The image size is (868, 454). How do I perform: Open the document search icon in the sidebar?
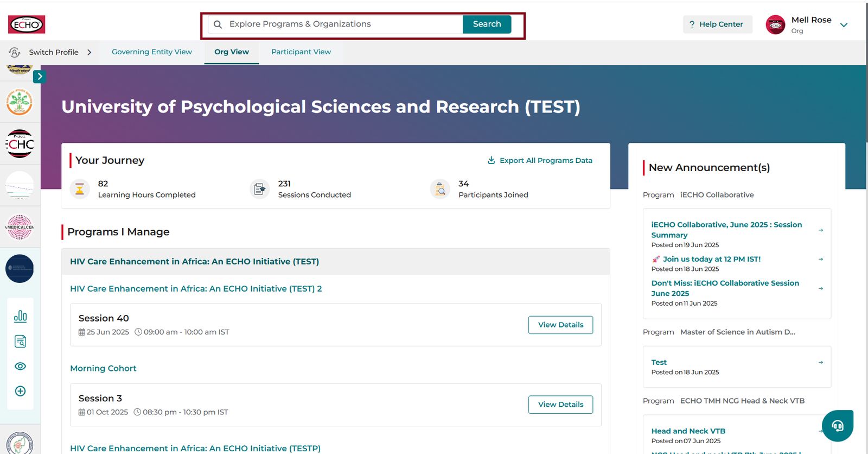[x=20, y=341]
